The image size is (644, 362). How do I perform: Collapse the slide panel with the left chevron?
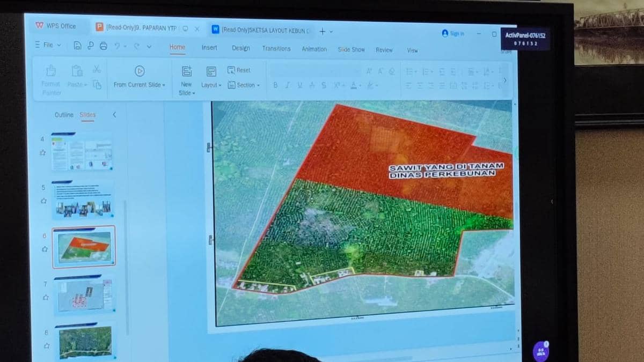[x=114, y=115]
